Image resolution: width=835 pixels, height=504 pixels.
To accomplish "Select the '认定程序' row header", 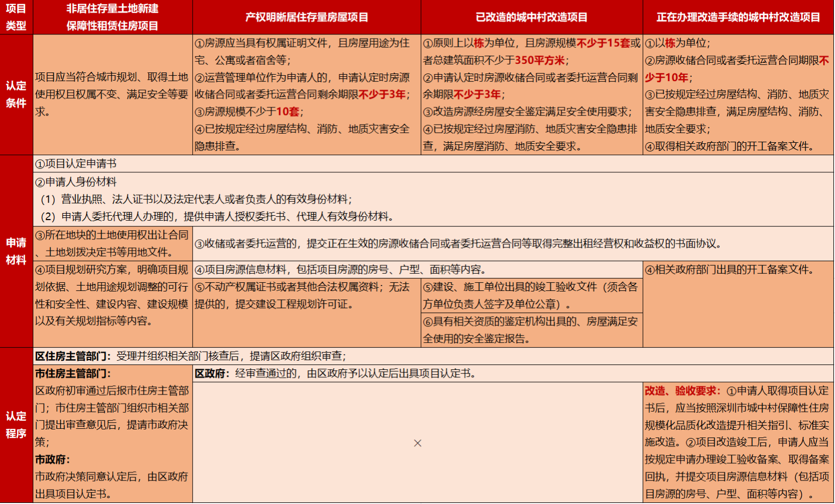I will click(16, 425).
